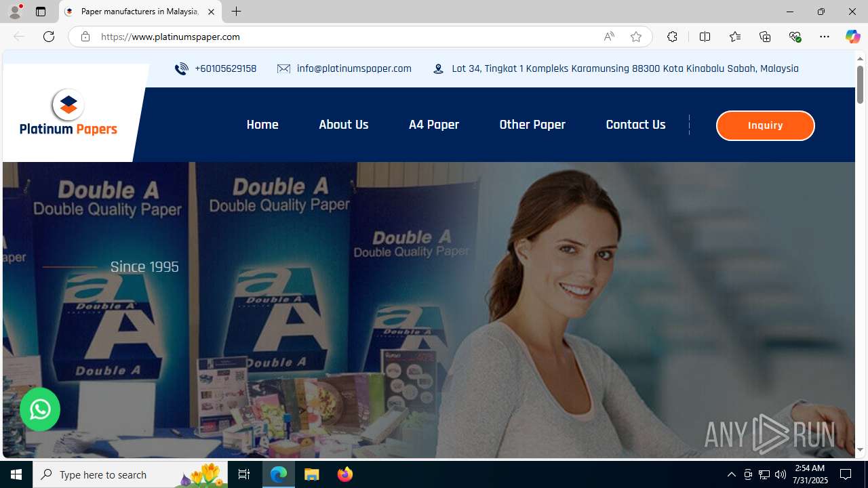Click the browser back arrow
Screen dimensions: 868x488
click(x=19, y=37)
